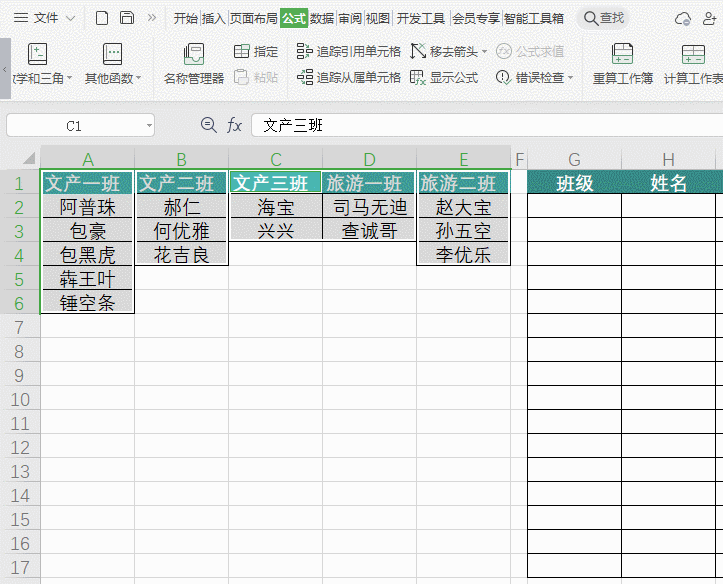
Task: Switch to the 数据 tab
Action: click(322, 18)
